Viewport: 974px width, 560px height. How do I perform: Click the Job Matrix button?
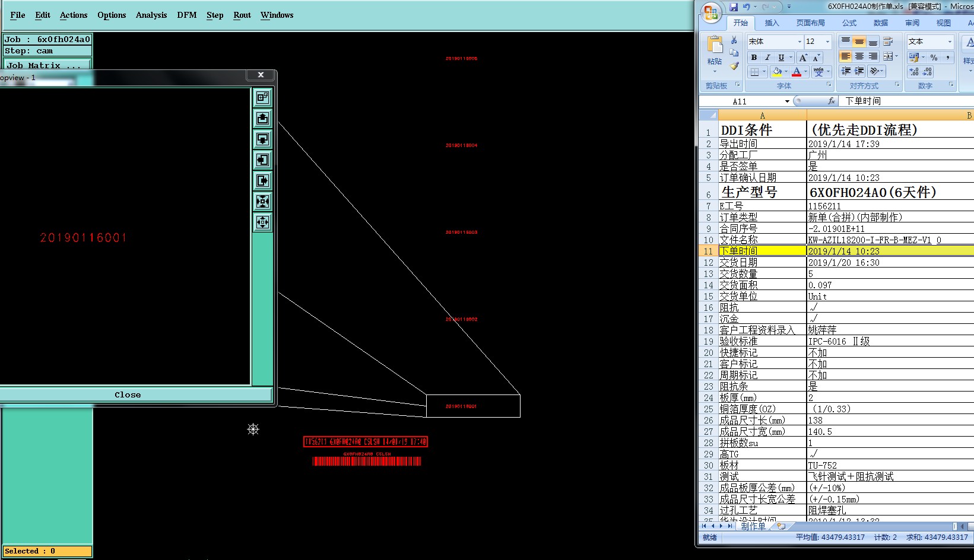47,65
